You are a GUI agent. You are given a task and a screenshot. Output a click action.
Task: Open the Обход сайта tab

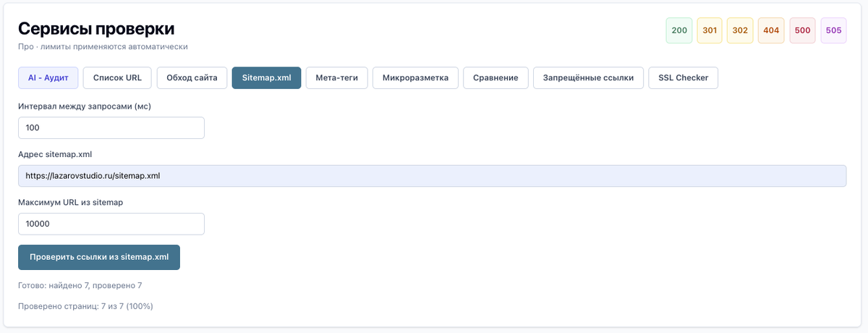click(192, 77)
